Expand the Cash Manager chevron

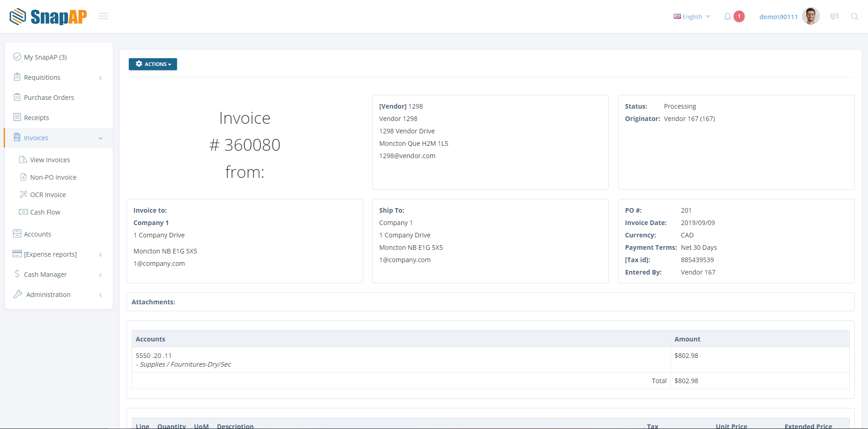(x=101, y=275)
